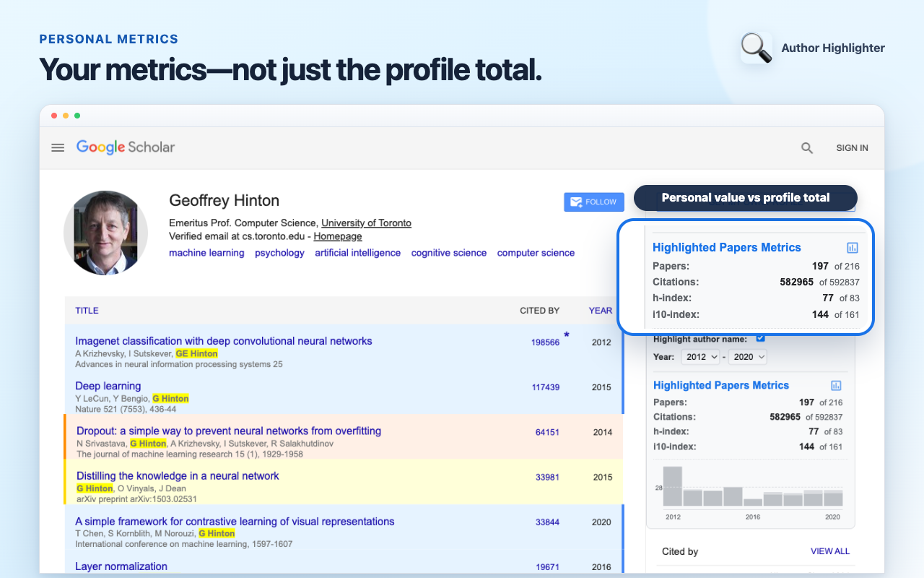Screen dimensions: 924x578
Task: Click the cognitive science interest tag
Action: click(x=449, y=253)
